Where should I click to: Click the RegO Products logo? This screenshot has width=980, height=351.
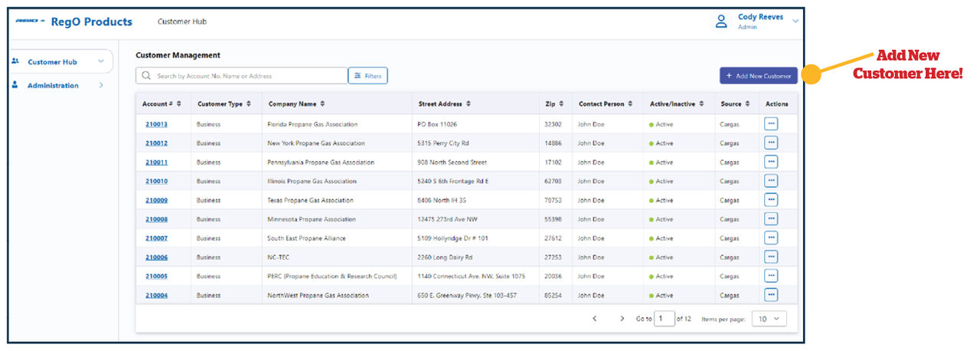point(73,21)
